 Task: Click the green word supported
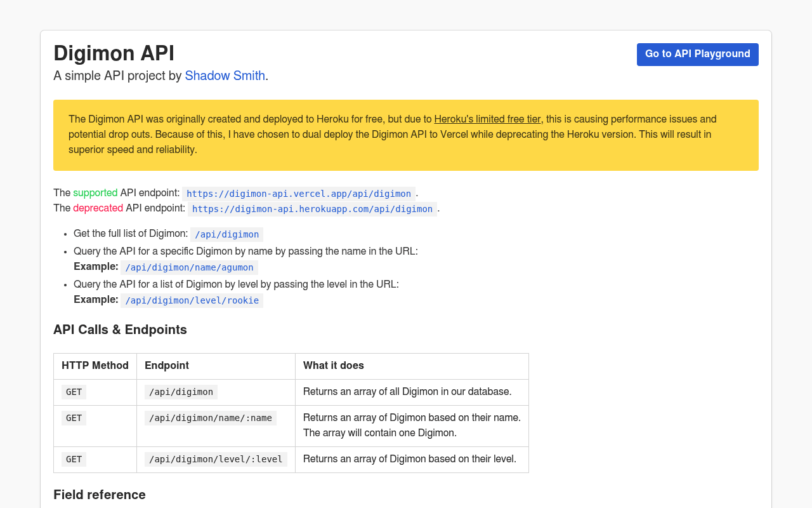(95, 193)
